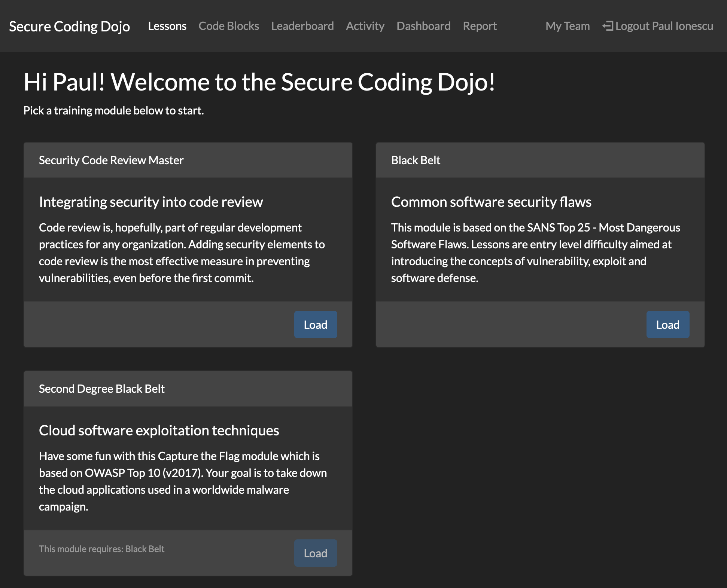The width and height of the screenshot is (727, 588).
Task: Click the Report navigation icon
Action: [x=480, y=25]
